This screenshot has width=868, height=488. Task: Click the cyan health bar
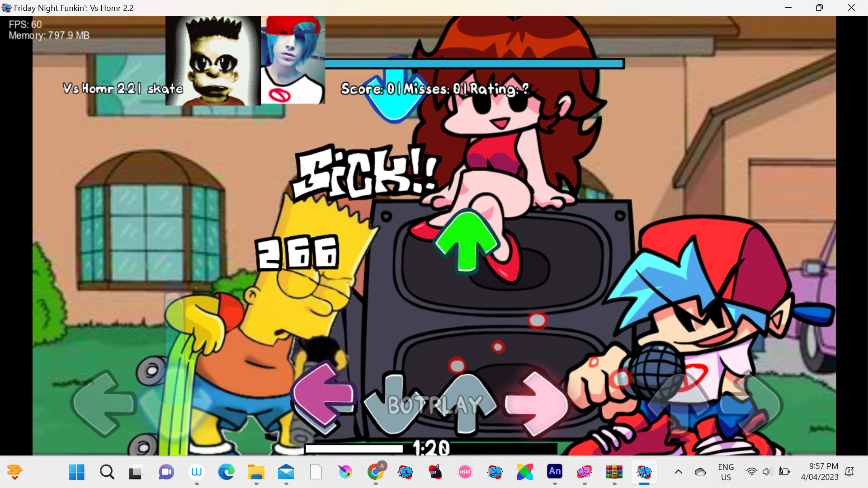tap(474, 64)
